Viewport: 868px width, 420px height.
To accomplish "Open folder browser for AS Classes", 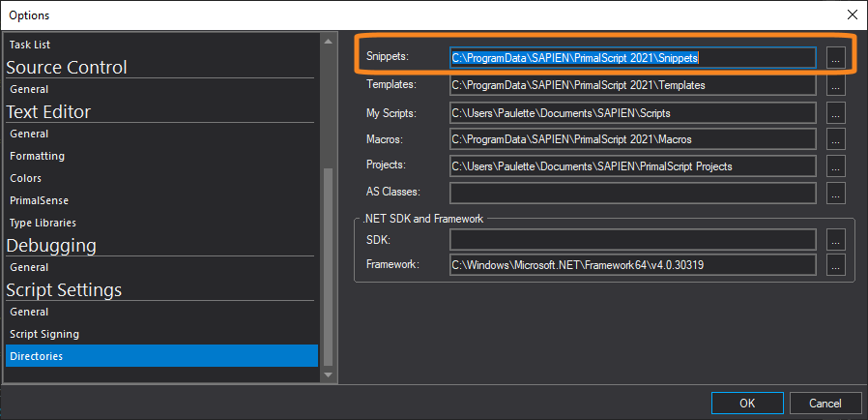I will point(836,193).
